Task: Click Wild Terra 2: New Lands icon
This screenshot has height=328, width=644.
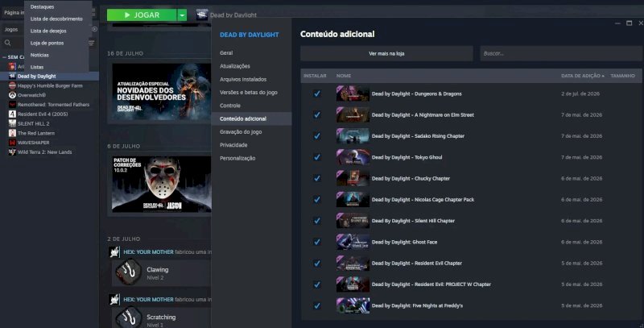Action: [12, 152]
